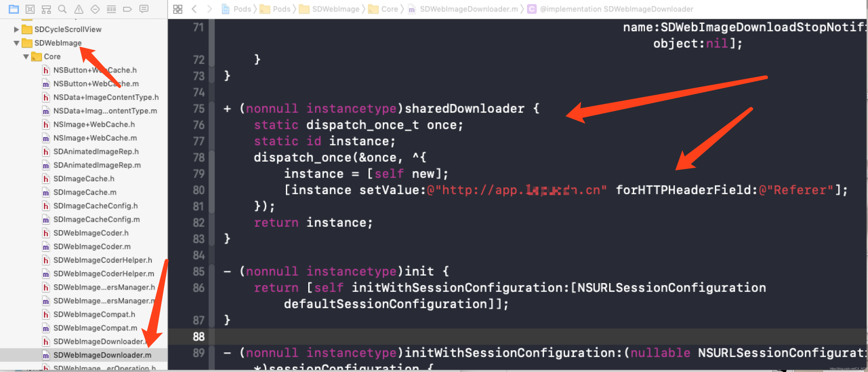Open the Find navigator magnifier icon
This screenshot has height=372, width=868.
pyautogui.click(x=62, y=9)
